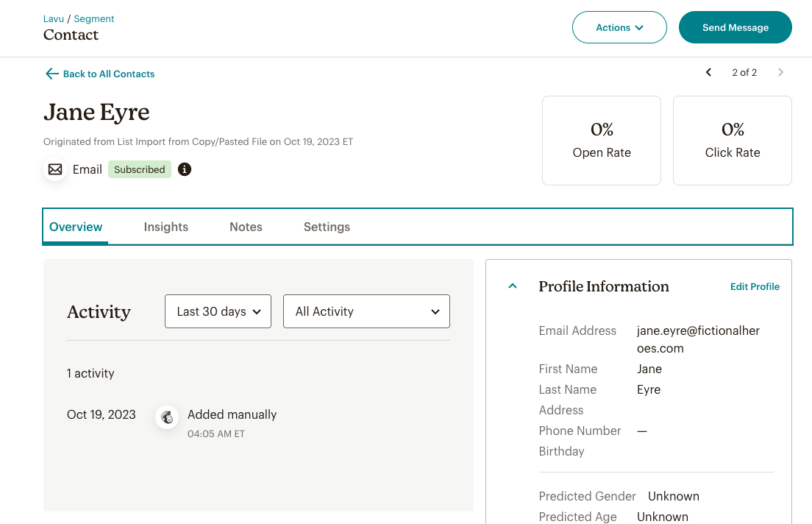The height and width of the screenshot is (524, 812).
Task: Click the email address jane.eyre@fictionalheroes.com
Action: 698,339
